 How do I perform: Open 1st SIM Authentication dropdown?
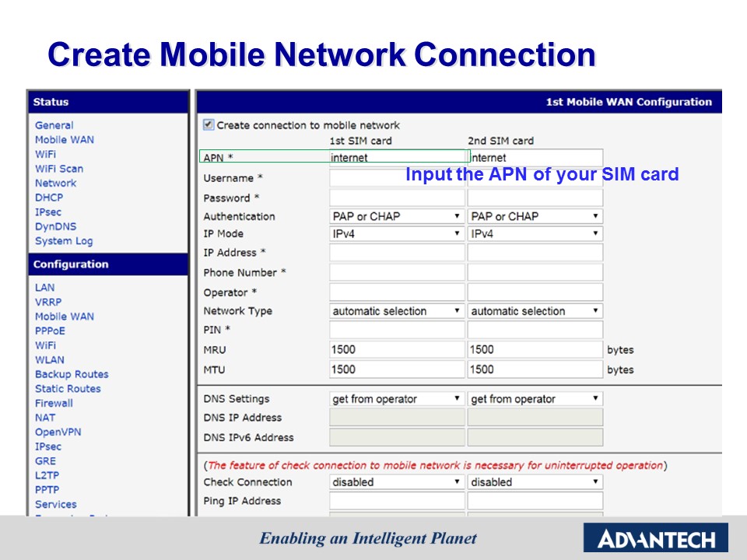pos(397,216)
